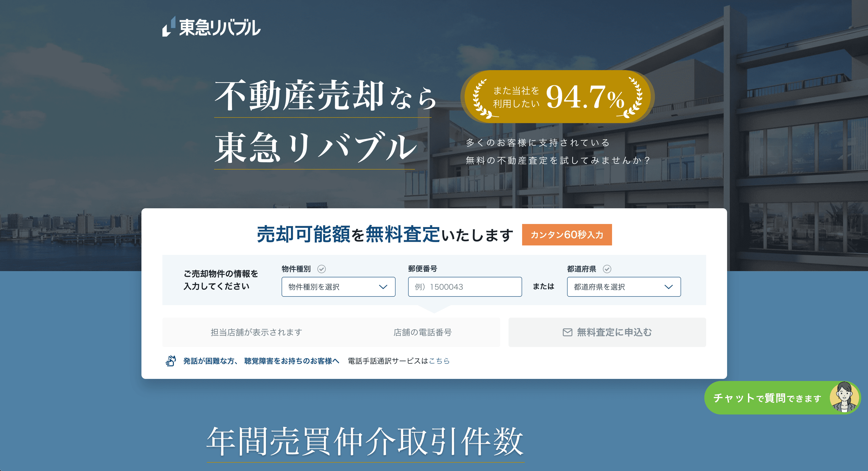Click the 東急リバブル logo text in header
Image resolution: width=868 pixels, height=471 pixels.
click(220, 28)
